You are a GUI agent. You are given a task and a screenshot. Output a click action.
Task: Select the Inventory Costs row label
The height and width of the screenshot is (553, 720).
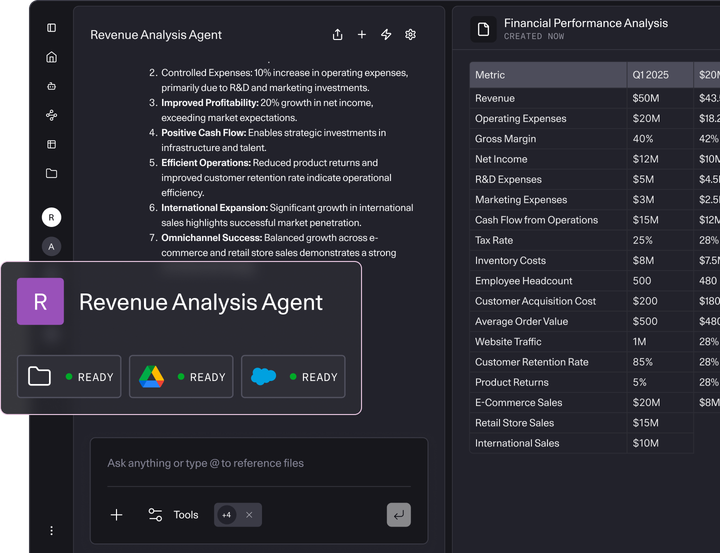[510, 260]
